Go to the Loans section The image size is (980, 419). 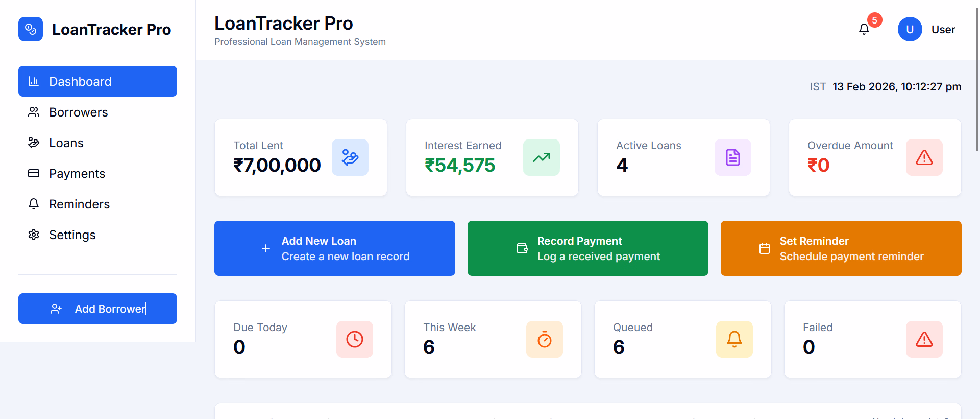point(66,143)
